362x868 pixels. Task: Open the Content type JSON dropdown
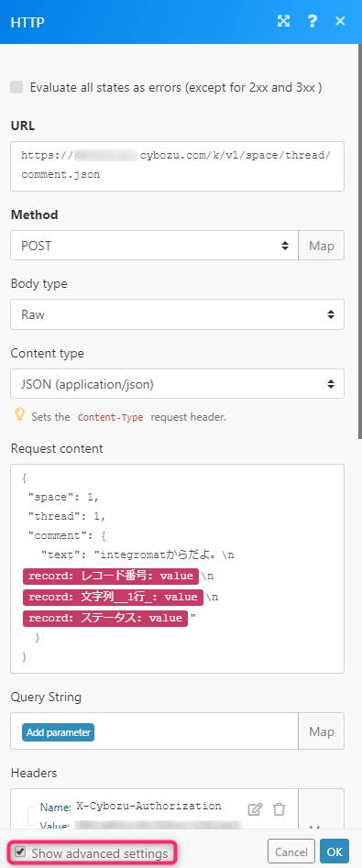[177, 384]
